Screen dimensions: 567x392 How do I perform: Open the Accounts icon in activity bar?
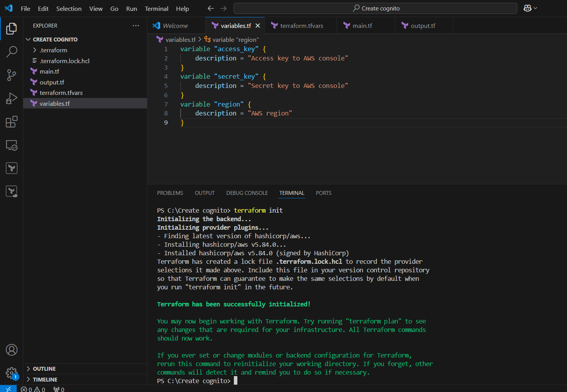(12, 350)
